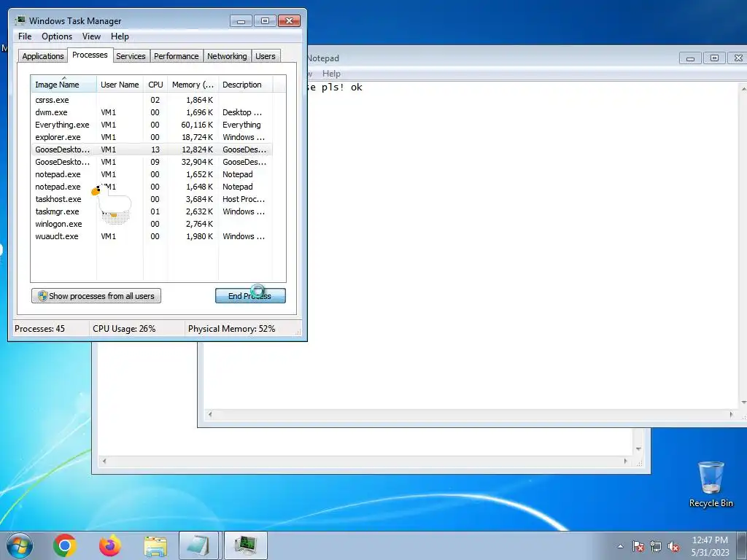Select the dwm.exe process row
The image size is (747, 560).
[152, 112]
